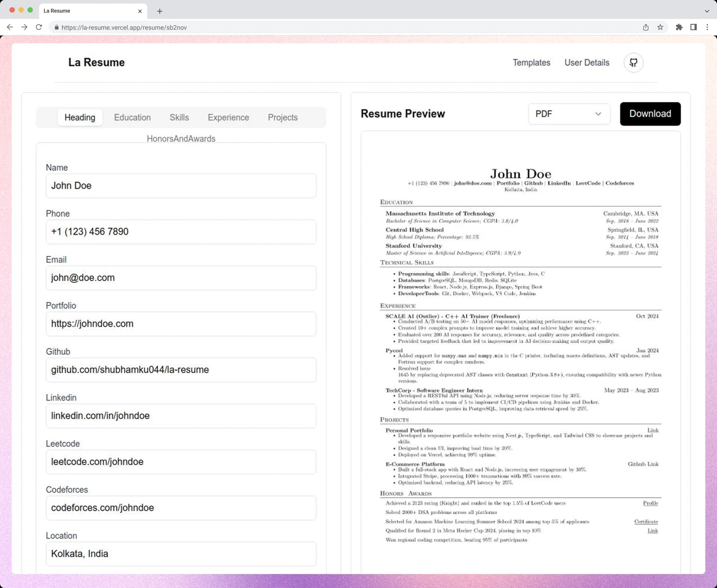717x588 pixels.
Task: Bookmark the page using the star icon
Action: (660, 27)
